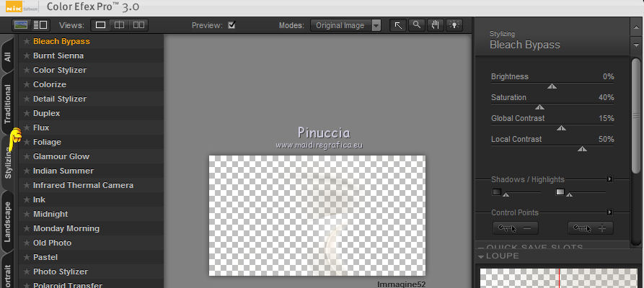Favorite Midnight with its star
Image resolution: width=644 pixels, height=288 pixels.
click(27, 214)
